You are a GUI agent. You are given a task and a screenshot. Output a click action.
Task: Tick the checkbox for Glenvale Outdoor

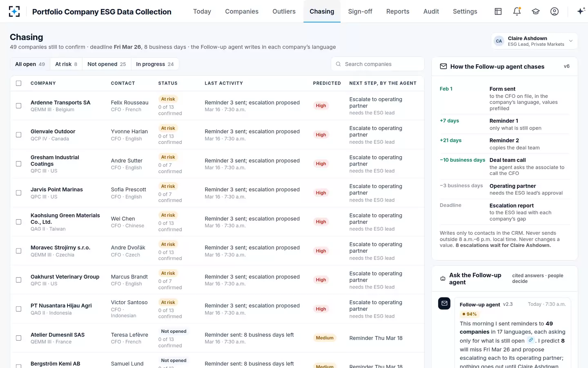click(18, 135)
